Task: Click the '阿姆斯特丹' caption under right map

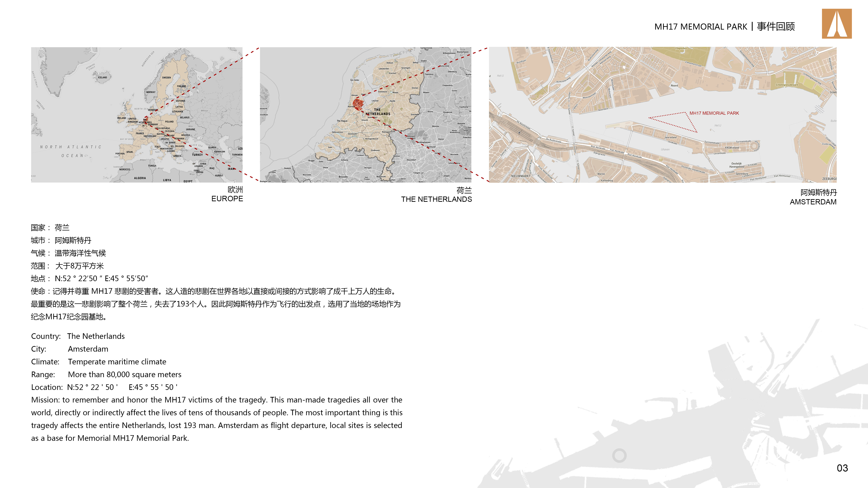Action: pos(818,193)
